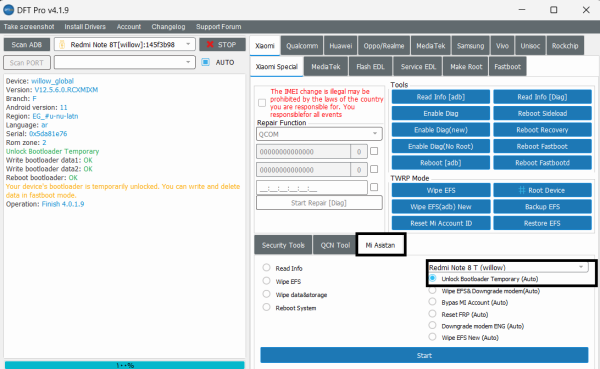This screenshot has height=369, width=600.
Task: Switch to the top-row MediaTek brand tab
Action: pos(431,46)
